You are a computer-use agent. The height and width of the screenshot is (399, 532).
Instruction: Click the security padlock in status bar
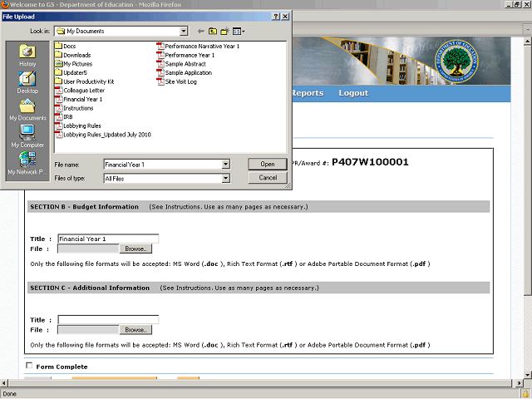click(526, 394)
